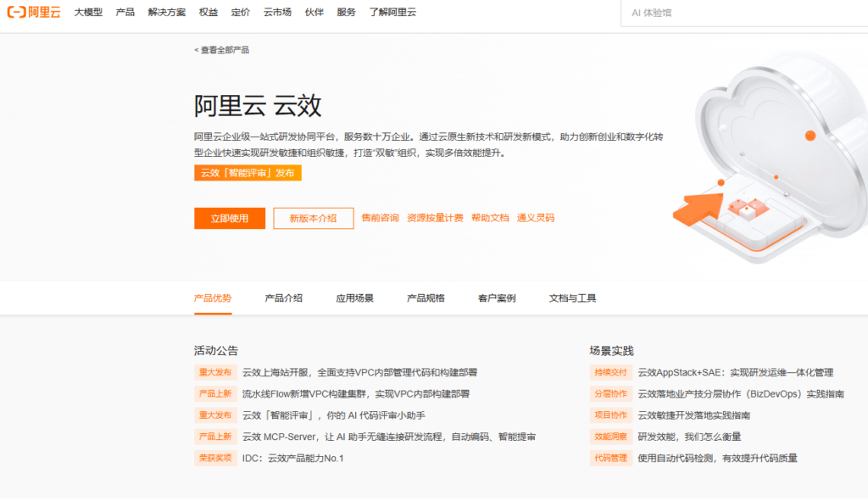Screen dimensions: 868x501
Task: Open BizDevOps 实践指南 article
Action: 741,393
